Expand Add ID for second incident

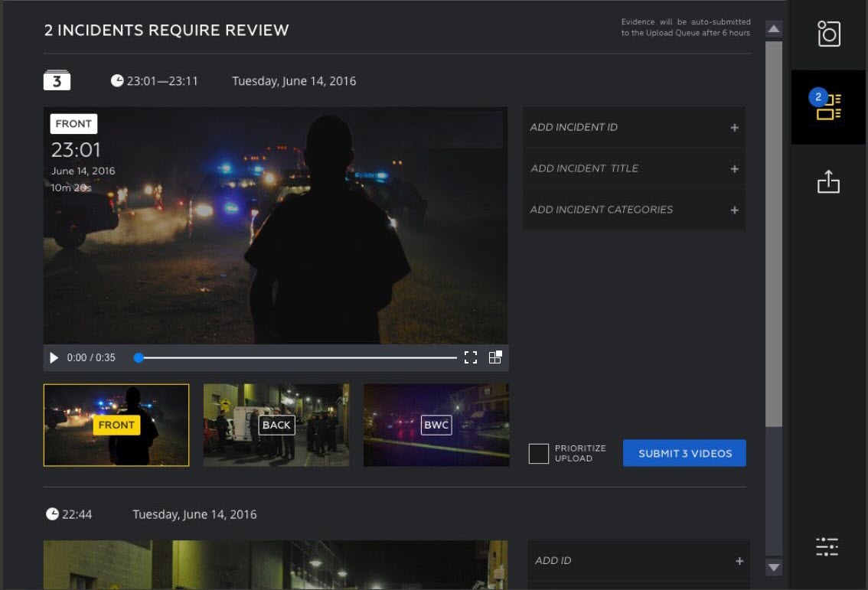[x=638, y=561]
